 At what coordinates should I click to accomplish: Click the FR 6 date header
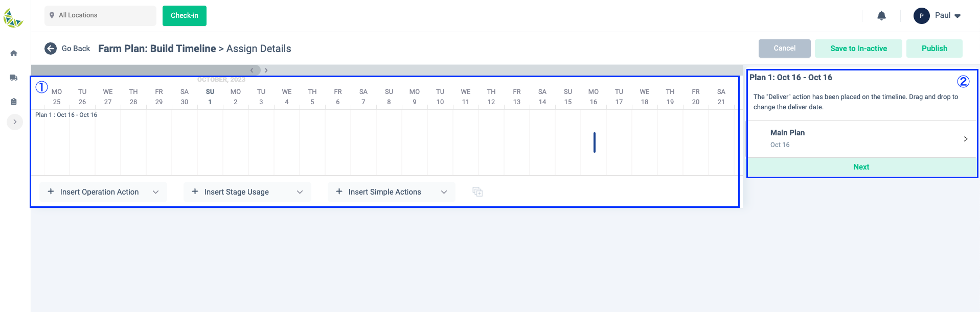click(x=338, y=97)
